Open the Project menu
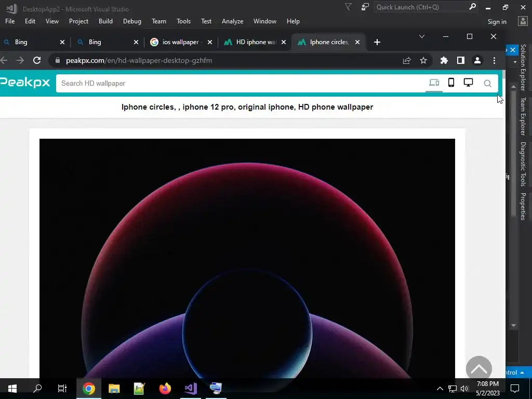Screen dimensions: 532x399 click(x=78, y=21)
